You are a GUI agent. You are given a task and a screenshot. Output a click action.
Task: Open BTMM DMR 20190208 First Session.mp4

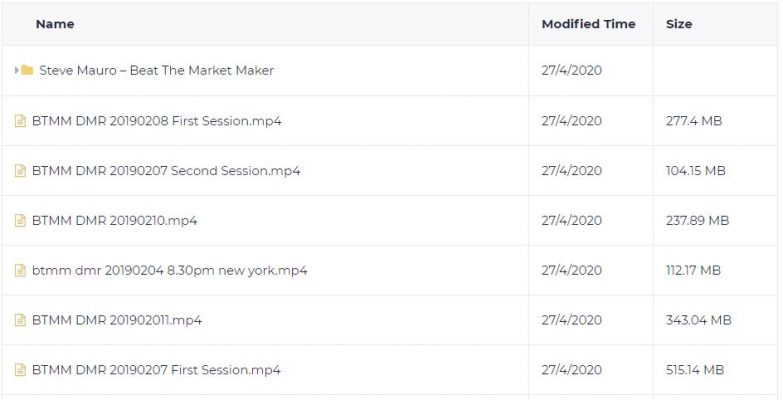(156, 121)
